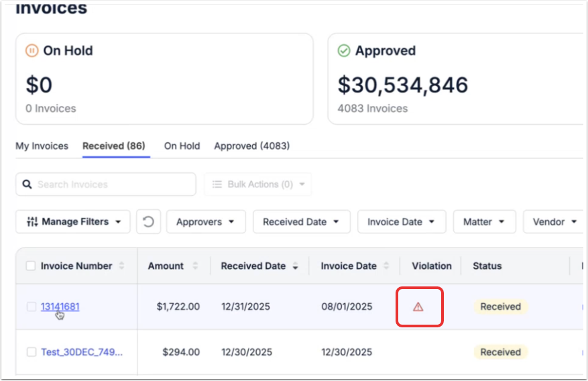
Task: Click the On Hold $0 summary card
Action: coord(164,78)
